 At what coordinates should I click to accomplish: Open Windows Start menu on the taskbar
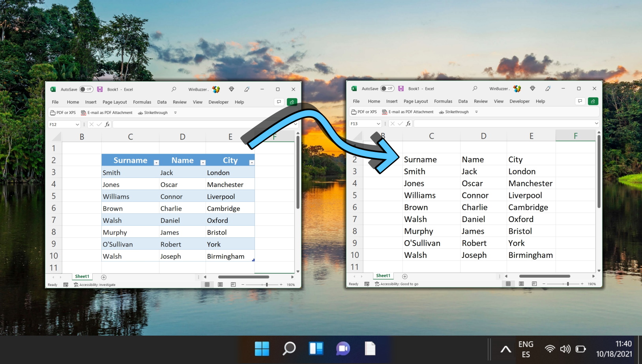click(262, 349)
